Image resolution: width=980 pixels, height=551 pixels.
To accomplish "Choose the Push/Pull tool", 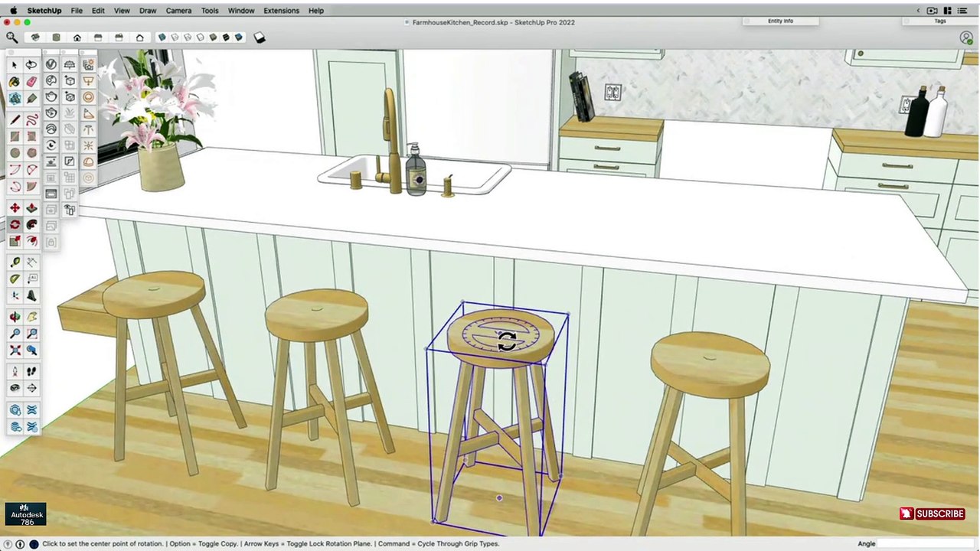I will click(x=31, y=208).
